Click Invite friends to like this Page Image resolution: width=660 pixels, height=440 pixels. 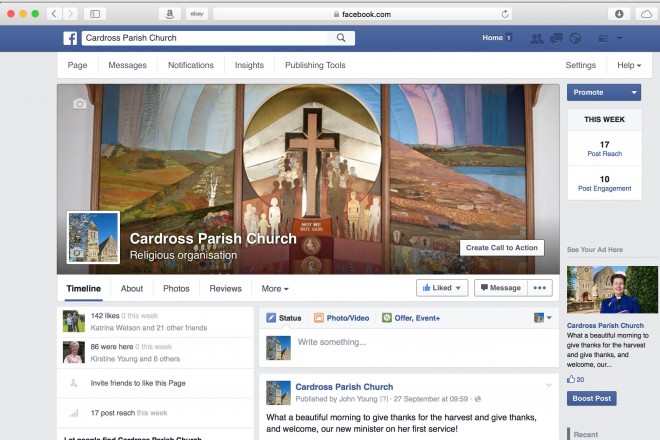point(138,383)
